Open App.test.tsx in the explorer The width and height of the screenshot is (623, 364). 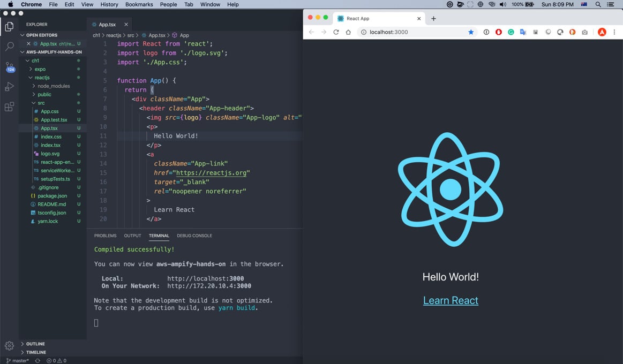click(x=54, y=120)
